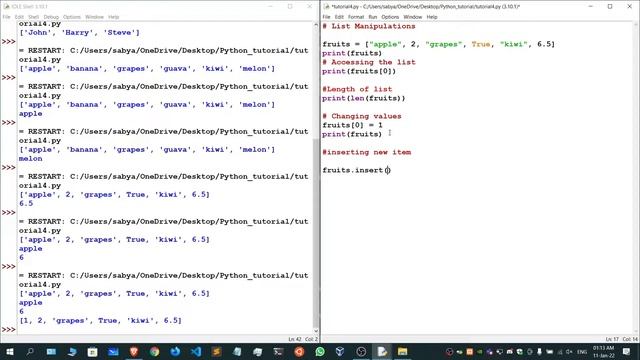Click the 'fruits[0] = 1' line
The image size is (640, 360).
[x=352, y=125]
